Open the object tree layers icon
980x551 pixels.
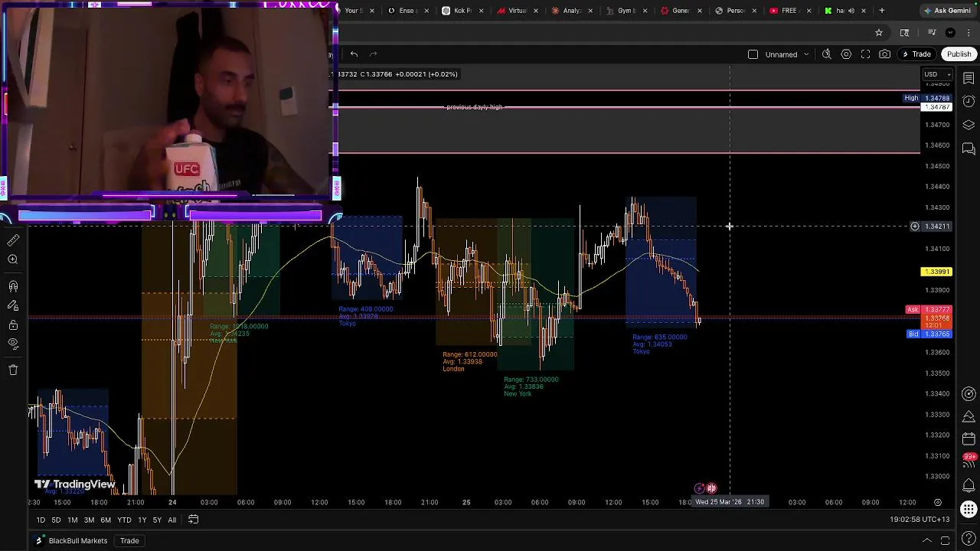pos(969,126)
